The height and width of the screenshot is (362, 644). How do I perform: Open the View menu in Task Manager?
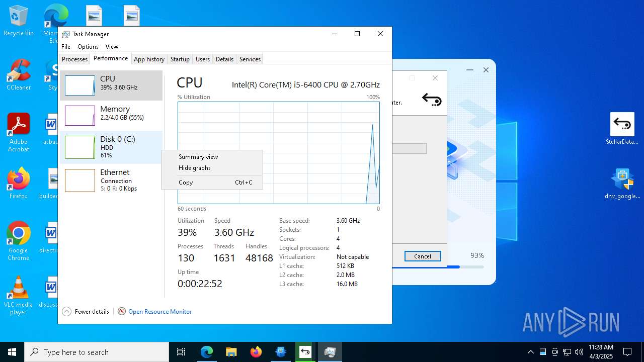tap(112, 47)
